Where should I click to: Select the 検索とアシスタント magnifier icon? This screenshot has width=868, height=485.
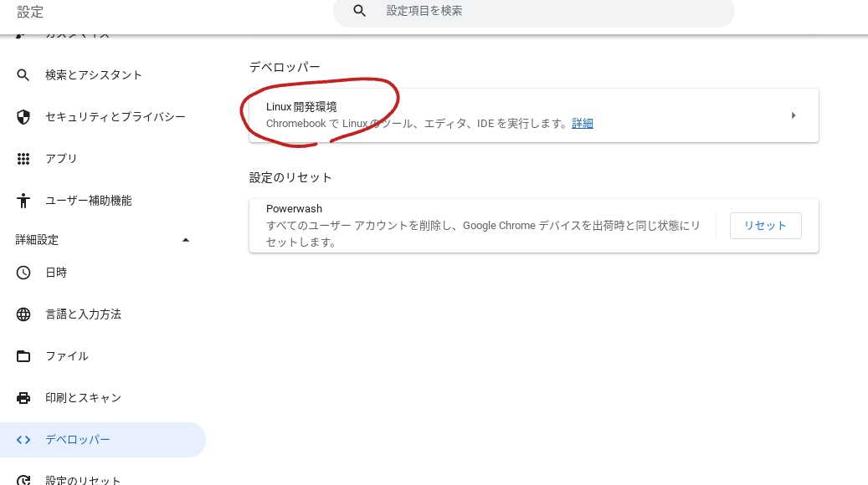click(x=23, y=74)
